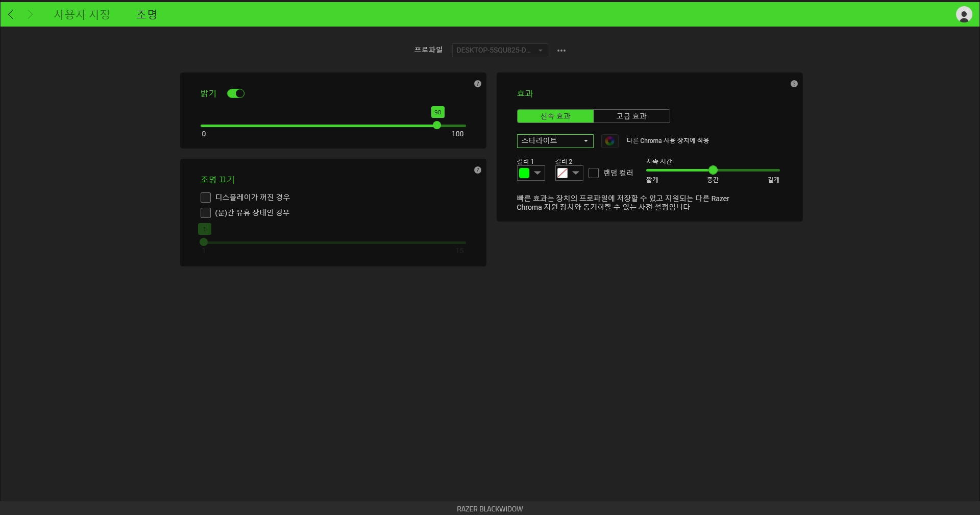The width and height of the screenshot is (980, 515).
Task: Toggle the 밝기 brightness switch
Action: click(x=236, y=93)
